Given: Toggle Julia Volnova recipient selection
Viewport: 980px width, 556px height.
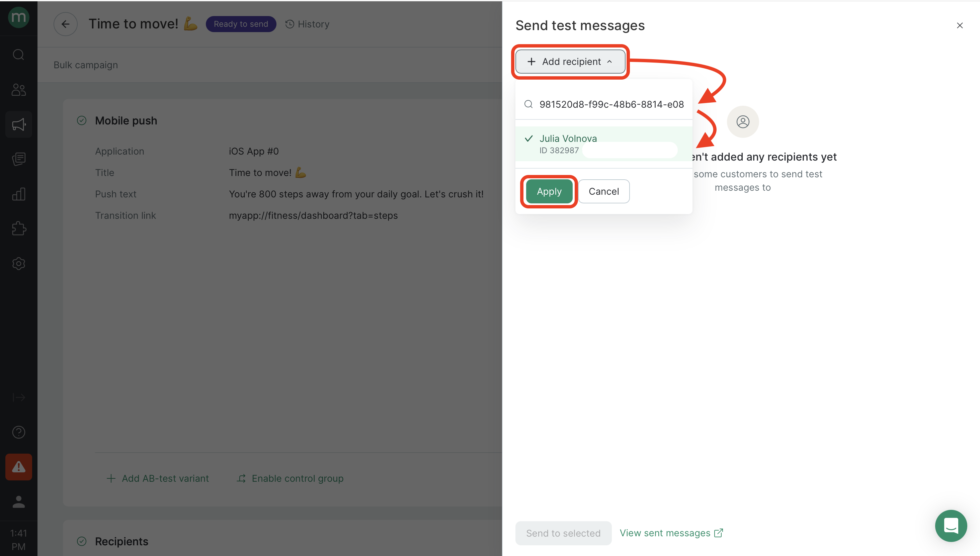Looking at the screenshot, I should click(603, 144).
